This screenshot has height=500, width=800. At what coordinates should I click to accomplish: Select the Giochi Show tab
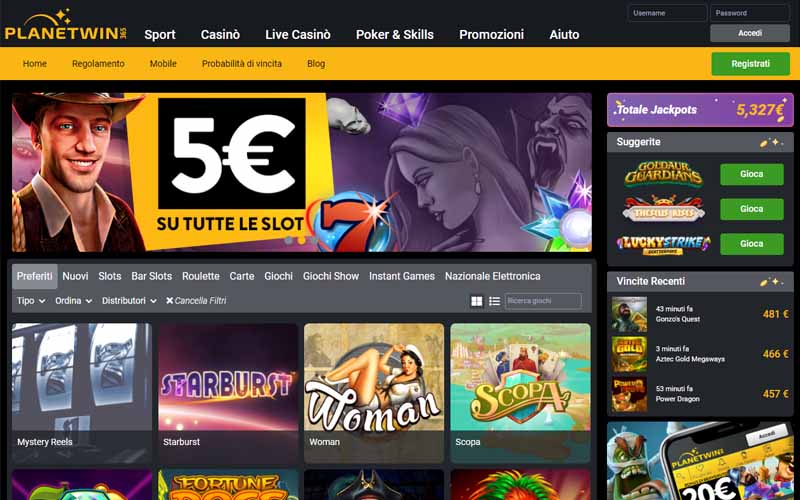tap(331, 276)
